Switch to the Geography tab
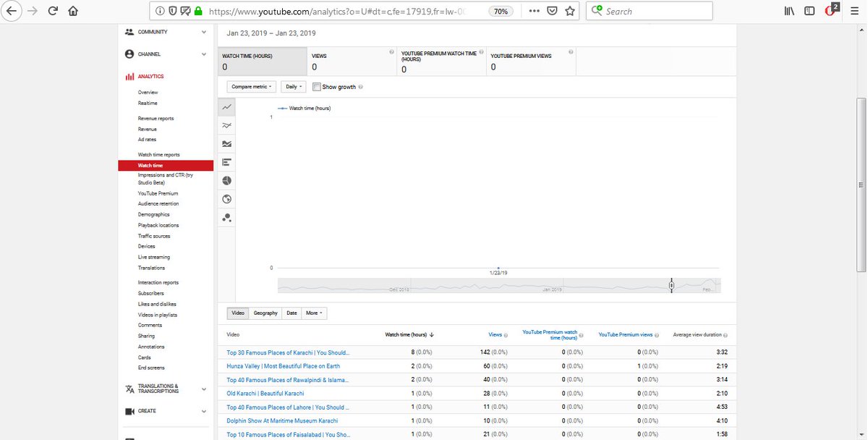 click(x=265, y=313)
